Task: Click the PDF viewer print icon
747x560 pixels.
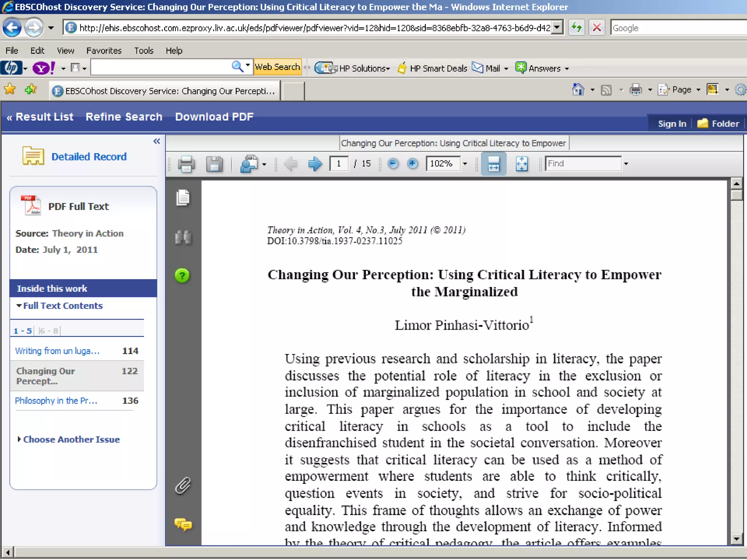Action: click(x=186, y=164)
